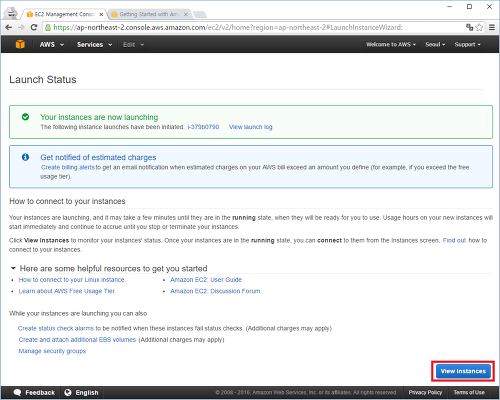Click the AWS cube logo icon

[x=20, y=44]
